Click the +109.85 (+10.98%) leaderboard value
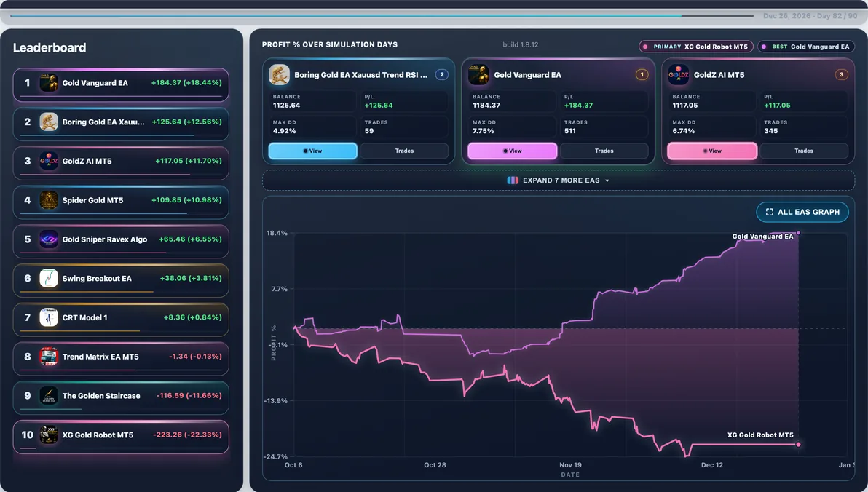 pos(186,200)
